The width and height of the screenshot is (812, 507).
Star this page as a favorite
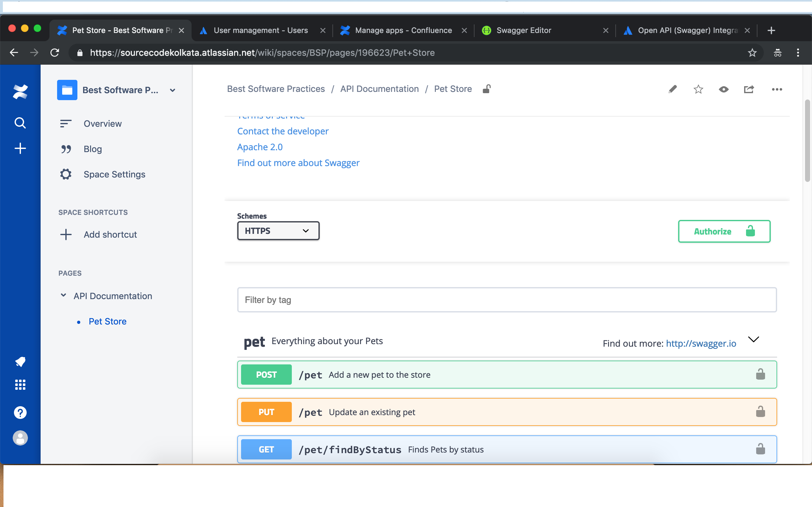(x=698, y=89)
